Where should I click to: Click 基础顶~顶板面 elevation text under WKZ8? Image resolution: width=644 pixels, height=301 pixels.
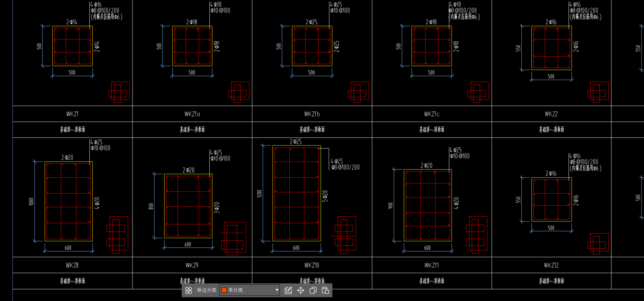(x=73, y=281)
